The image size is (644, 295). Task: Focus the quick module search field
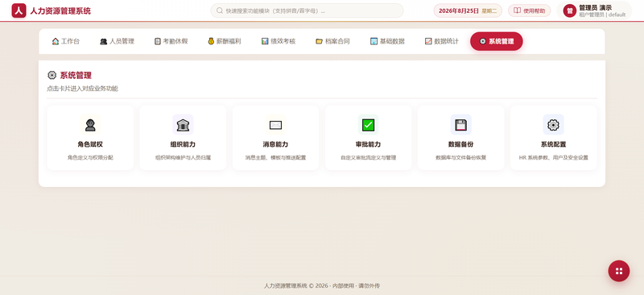click(307, 10)
